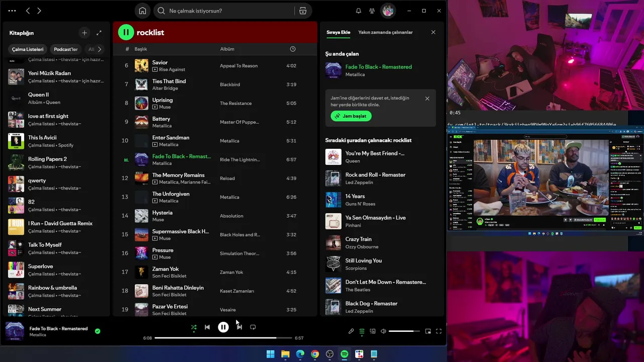Screen dimensions: 644x362
Task: Mute the volume speaker icon
Action: pyautogui.click(x=383, y=331)
